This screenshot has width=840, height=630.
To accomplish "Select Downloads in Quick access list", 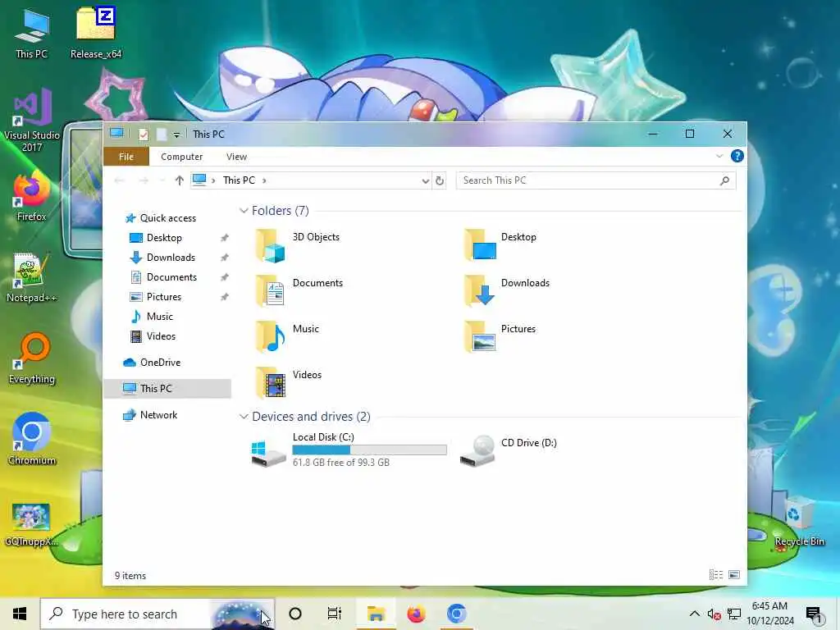I will pos(171,258).
